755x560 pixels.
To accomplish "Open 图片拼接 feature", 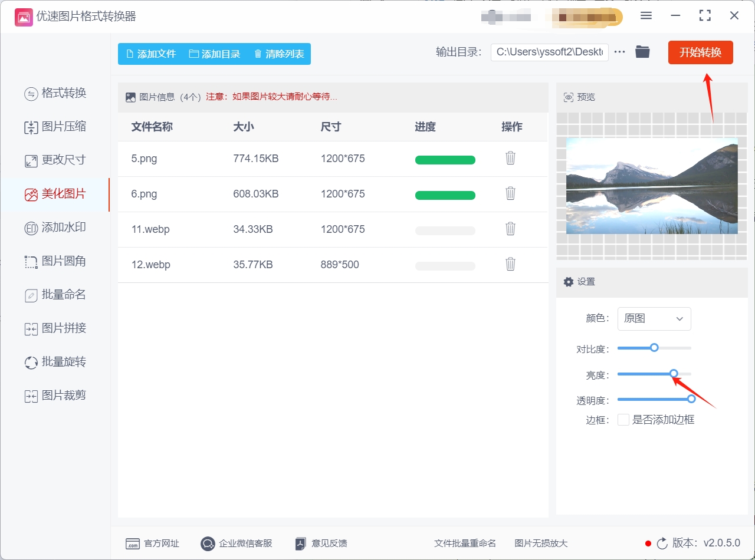I will coord(55,328).
